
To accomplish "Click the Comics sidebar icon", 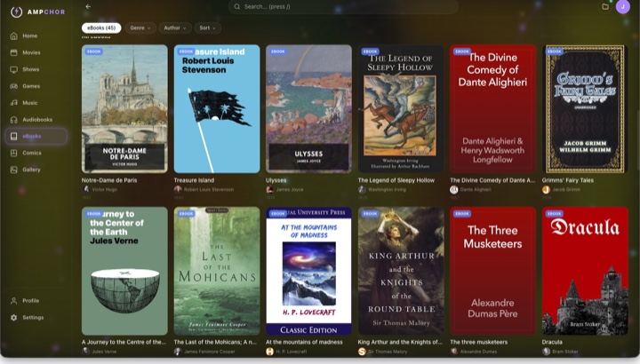I will (x=14, y=153).
